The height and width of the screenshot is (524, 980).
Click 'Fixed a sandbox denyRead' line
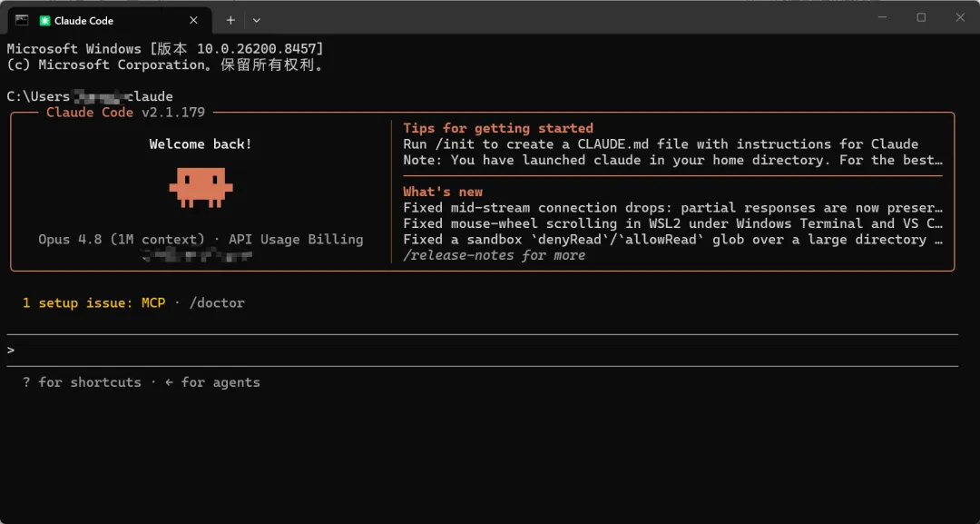click(672, 240)
